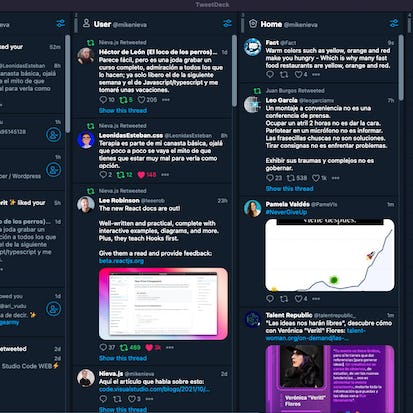Click the User column header title
This screenshot has width=413, height=413.
point(102,24)
